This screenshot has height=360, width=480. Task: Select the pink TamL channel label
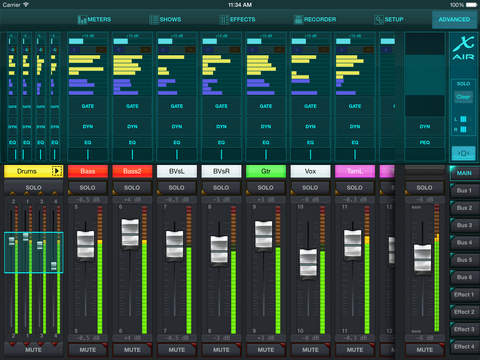tap(355, 171)
